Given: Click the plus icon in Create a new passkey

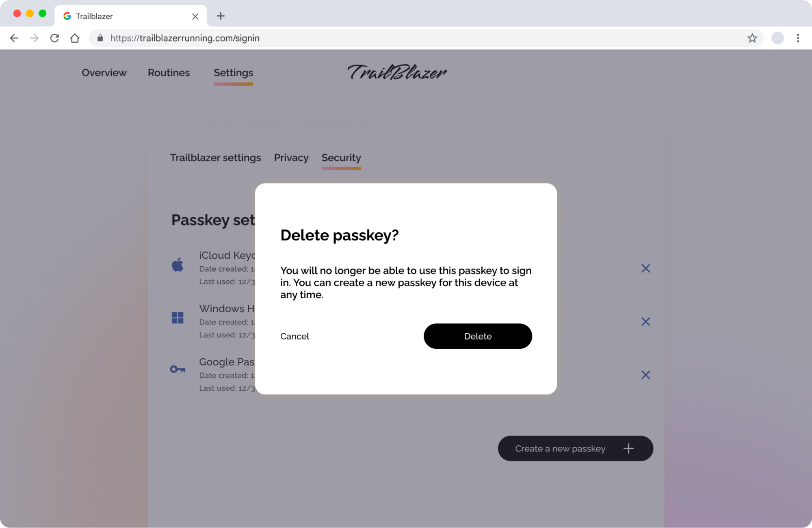Looking at the screenshot, I should 629,448.
